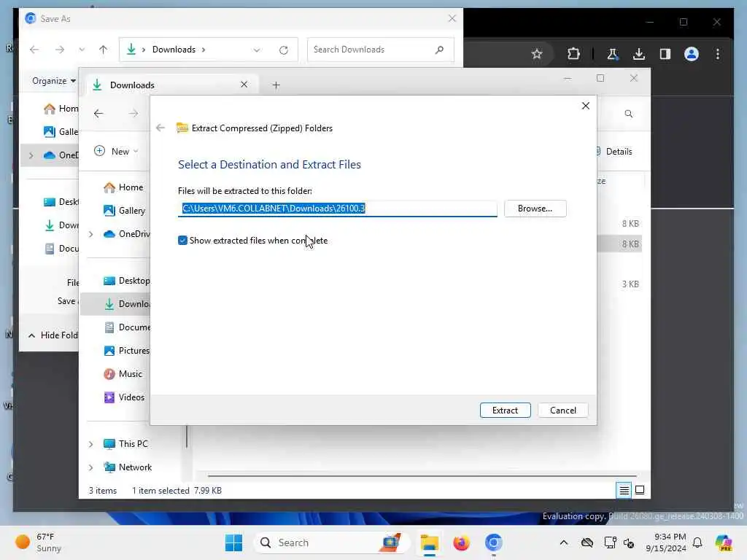Image resolution: width=747 pixels, height=560 pixels.
Task: Open Chrome three-dot menu
Action: [x=718, y=54]
